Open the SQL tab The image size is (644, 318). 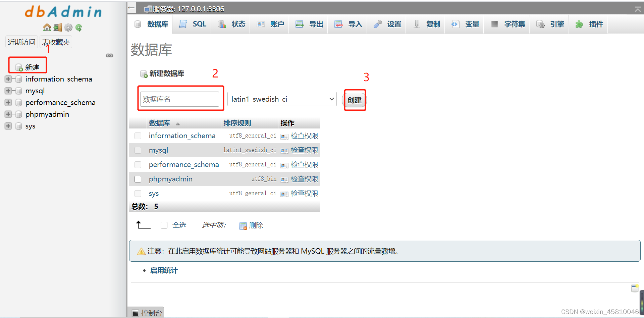click(x=192, y=24)
